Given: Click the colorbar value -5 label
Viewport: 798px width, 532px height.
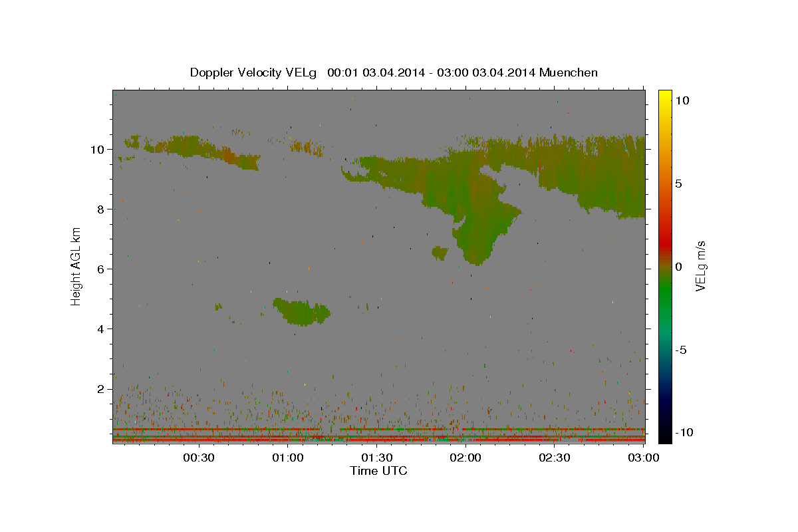Looking at the screenshot, I should click(681, 350).
